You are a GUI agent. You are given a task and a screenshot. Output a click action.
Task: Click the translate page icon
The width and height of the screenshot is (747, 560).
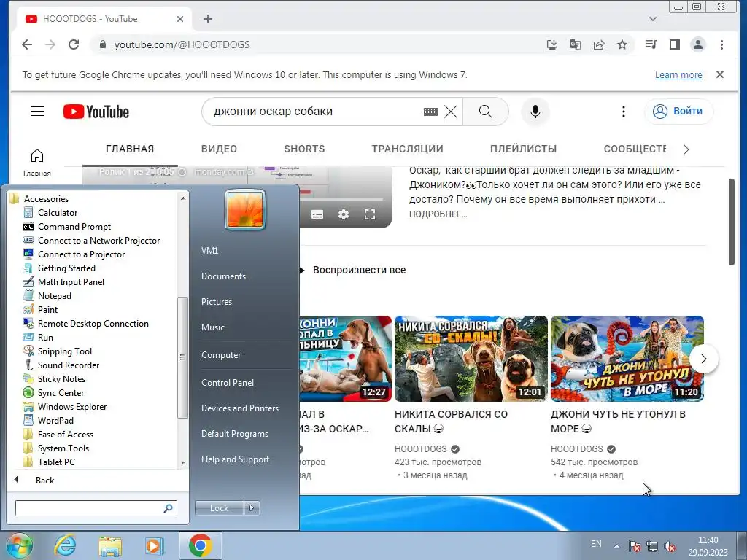[575, 44]
